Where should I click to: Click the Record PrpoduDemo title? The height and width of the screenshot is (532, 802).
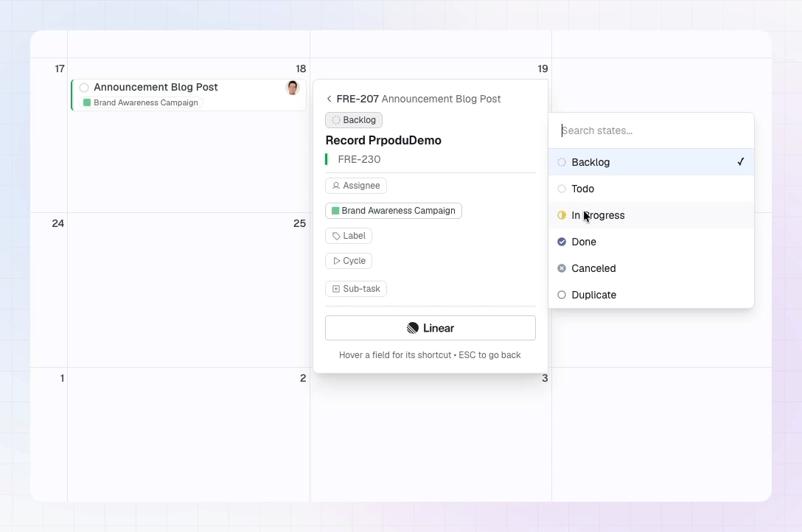click(383, 141)
